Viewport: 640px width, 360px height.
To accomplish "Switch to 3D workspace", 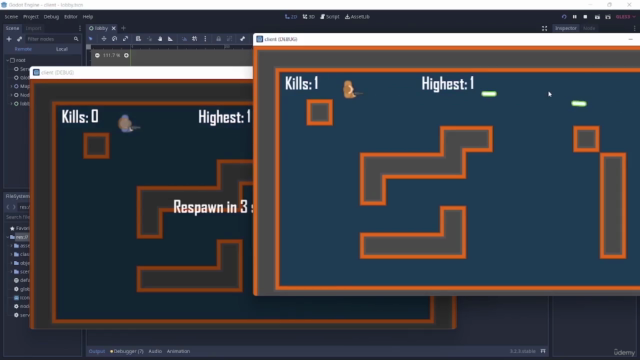I will [309, 17].
